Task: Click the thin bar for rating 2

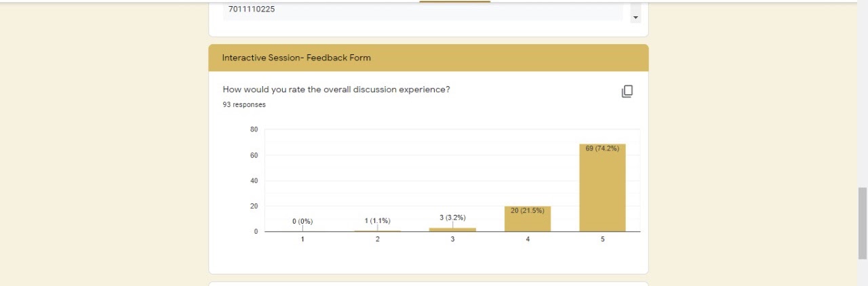Action: [x=378, y=231]
